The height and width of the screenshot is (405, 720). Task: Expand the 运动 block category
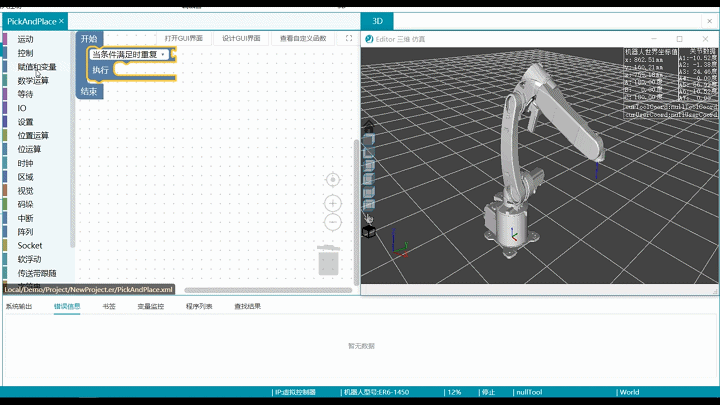click(25, 39)
